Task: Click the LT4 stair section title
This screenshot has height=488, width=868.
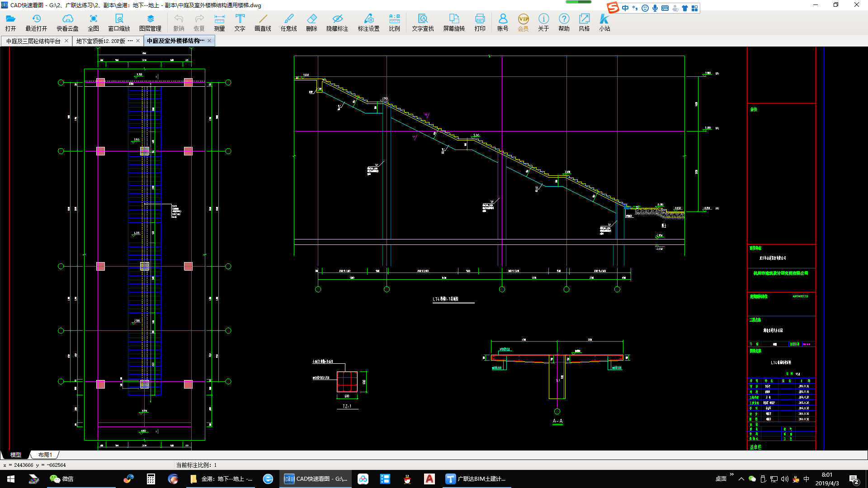Action: pyautogui.click(x=445, y=299)
